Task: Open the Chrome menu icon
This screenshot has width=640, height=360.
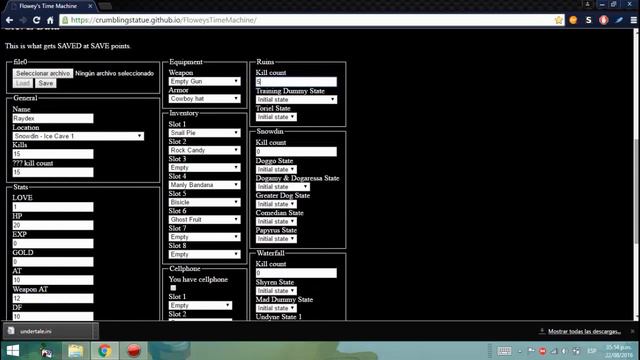Action: click(x=633, y=20)
